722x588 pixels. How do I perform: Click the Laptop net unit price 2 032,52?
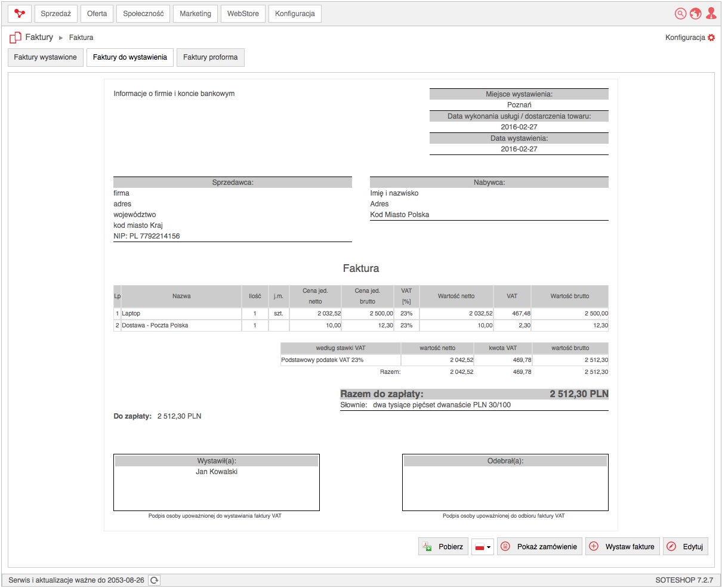point(329,314)
